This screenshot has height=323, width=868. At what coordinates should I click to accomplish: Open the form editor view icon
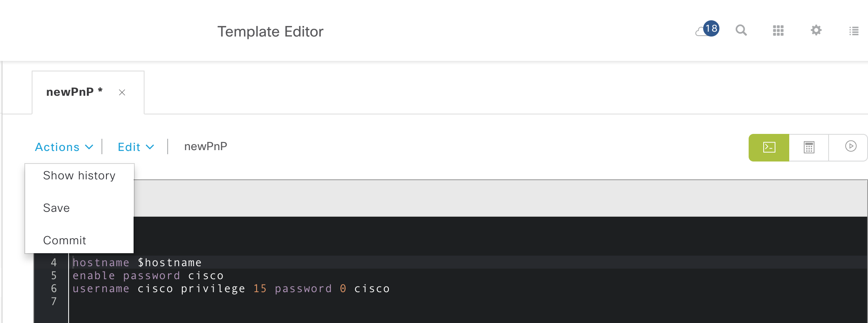pos(809,147)
